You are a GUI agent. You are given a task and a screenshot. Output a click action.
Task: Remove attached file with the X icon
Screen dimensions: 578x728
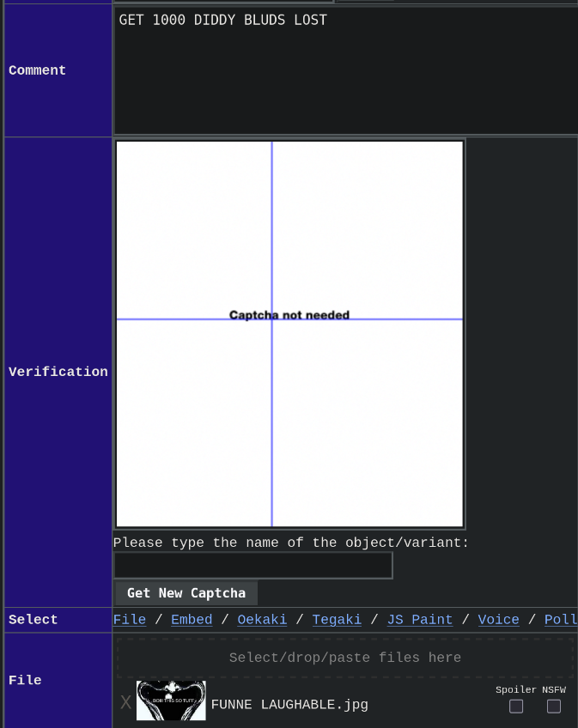(x=125, y=702)
